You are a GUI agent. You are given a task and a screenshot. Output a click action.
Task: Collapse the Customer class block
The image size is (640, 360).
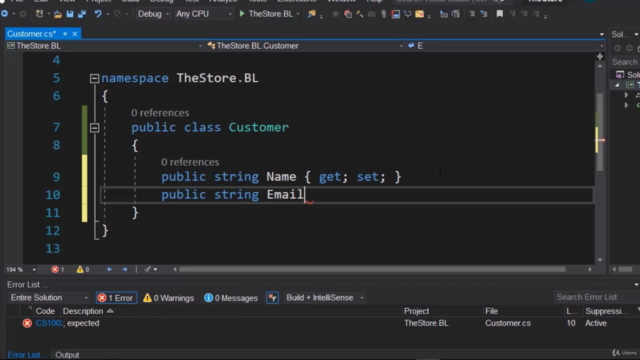[94, 128]
